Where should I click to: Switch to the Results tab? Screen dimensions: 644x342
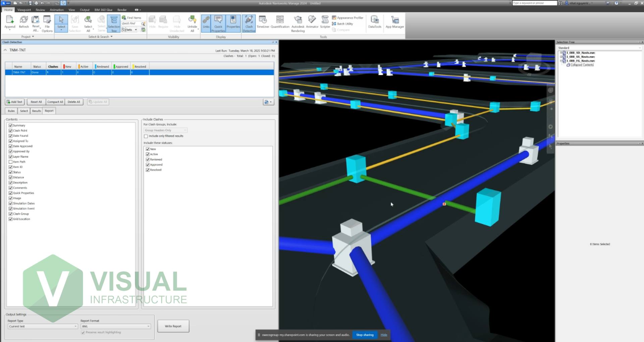click(x=37, y=111)
